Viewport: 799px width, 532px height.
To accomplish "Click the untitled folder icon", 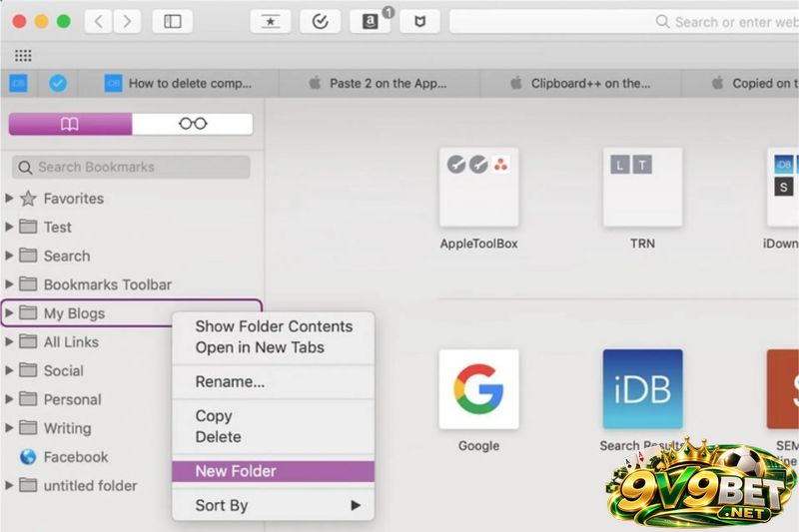I will pyautogui.click(x=28, y=485).
